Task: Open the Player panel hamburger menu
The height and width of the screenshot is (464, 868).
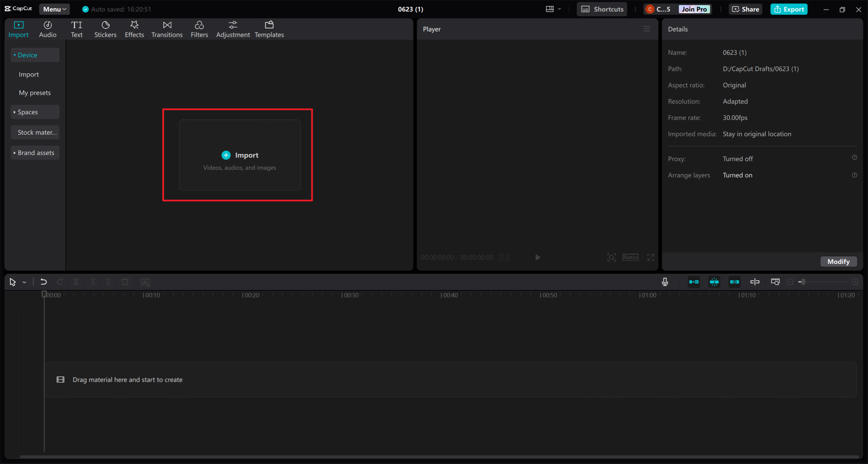Action: pos(647,29)
